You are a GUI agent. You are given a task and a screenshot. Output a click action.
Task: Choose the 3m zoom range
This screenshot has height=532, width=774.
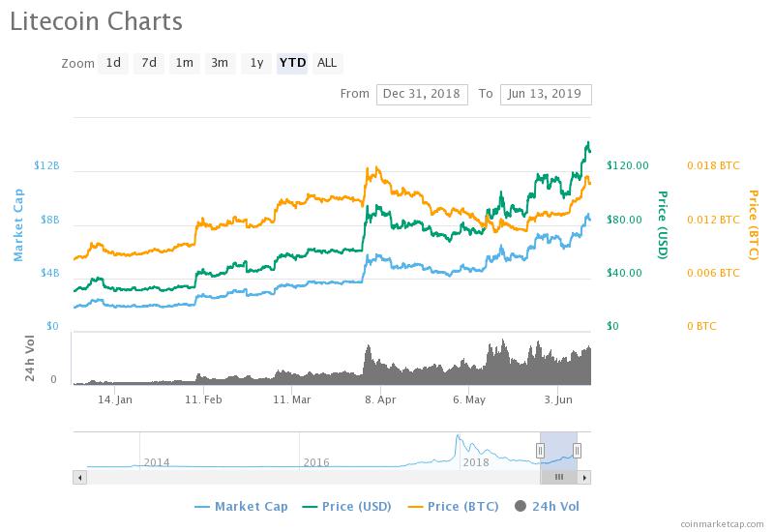tap(220, 63)
